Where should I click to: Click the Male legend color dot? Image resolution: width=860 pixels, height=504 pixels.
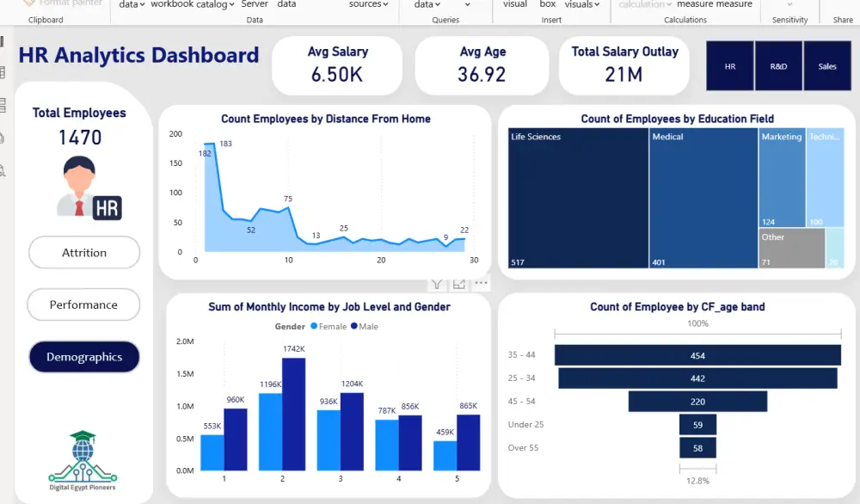tap(353, 326)
